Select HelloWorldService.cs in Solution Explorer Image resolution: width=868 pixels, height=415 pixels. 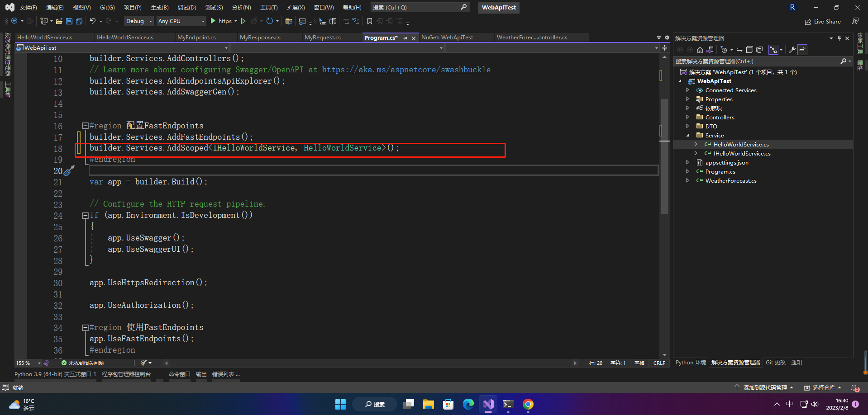[741, 145]
